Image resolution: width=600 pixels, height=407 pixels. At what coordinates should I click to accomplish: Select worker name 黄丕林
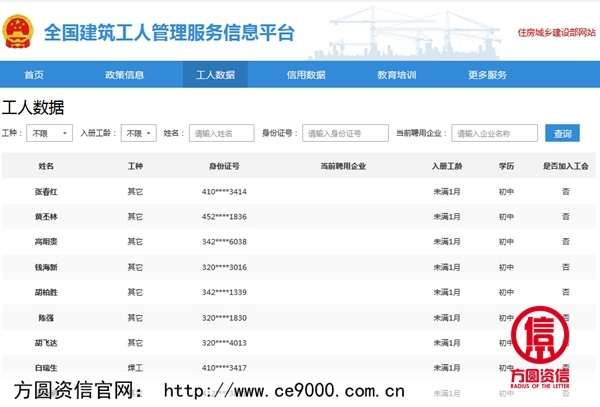point(46,217)
